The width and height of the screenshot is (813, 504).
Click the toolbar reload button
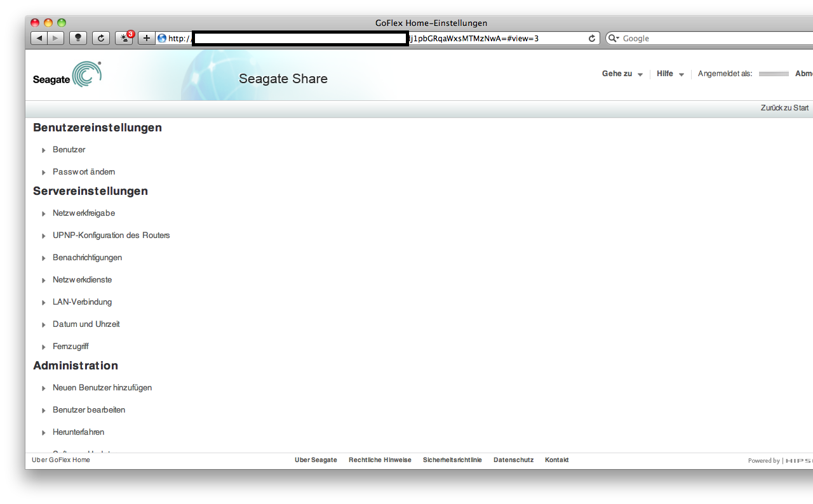[x=101, y=38]
